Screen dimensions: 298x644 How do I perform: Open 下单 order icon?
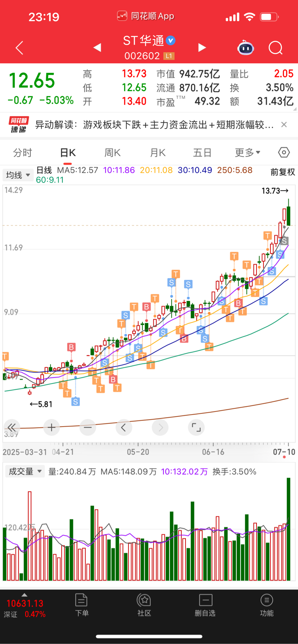coord(81,605)
